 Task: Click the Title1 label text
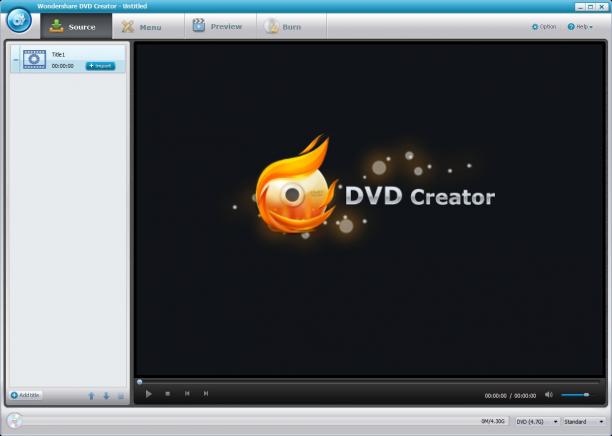(59, 55)
